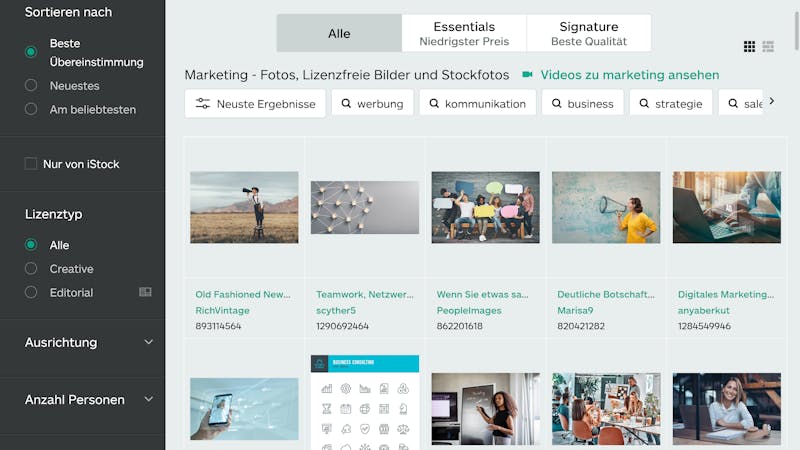800x450 pixels.
Task: Select the Neuestes sort radio button
Action: (x=31, y=85)
